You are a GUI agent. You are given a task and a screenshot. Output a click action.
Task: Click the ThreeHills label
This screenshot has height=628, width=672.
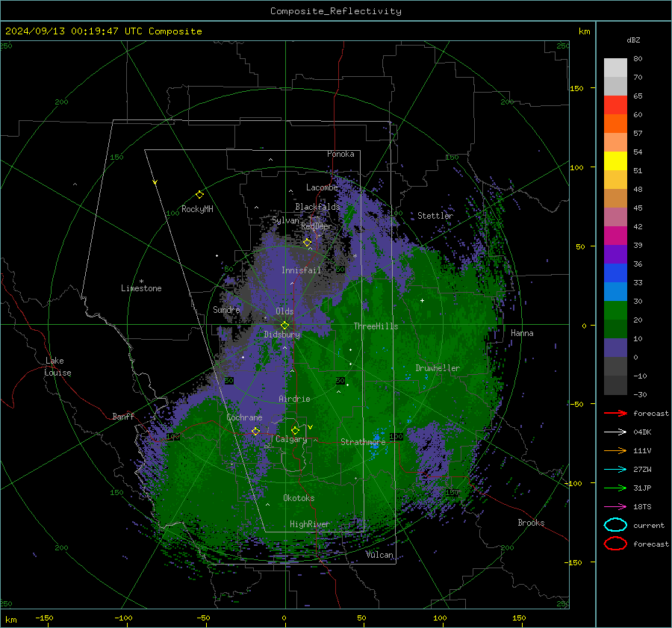[376, 326]
